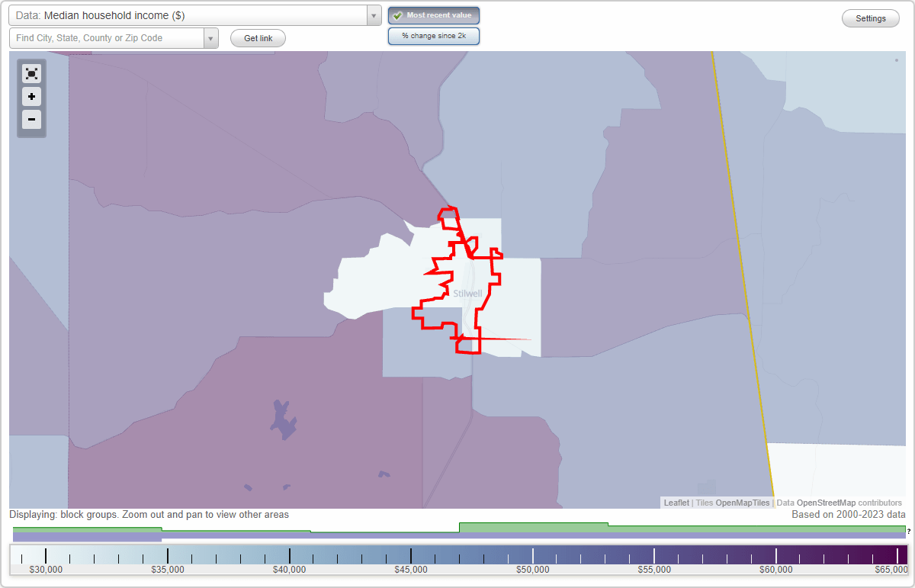Toggle the 'Most recent value' display

434,14
